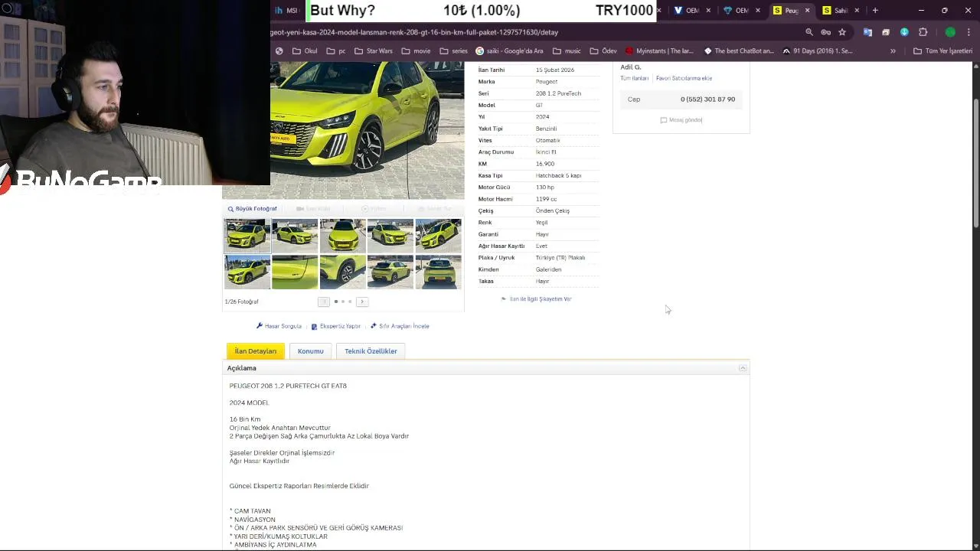
Task: Open a new browser tab with plus
Action: (875, 10)
